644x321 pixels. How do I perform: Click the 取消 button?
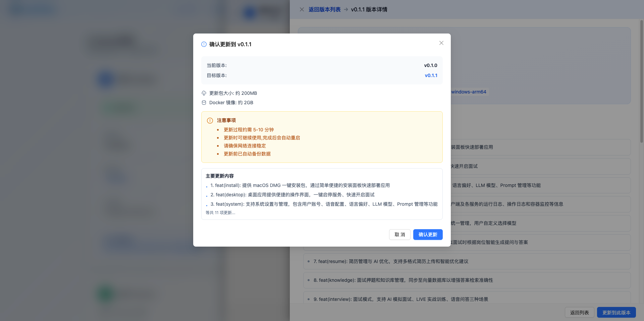tap(399, 235)
